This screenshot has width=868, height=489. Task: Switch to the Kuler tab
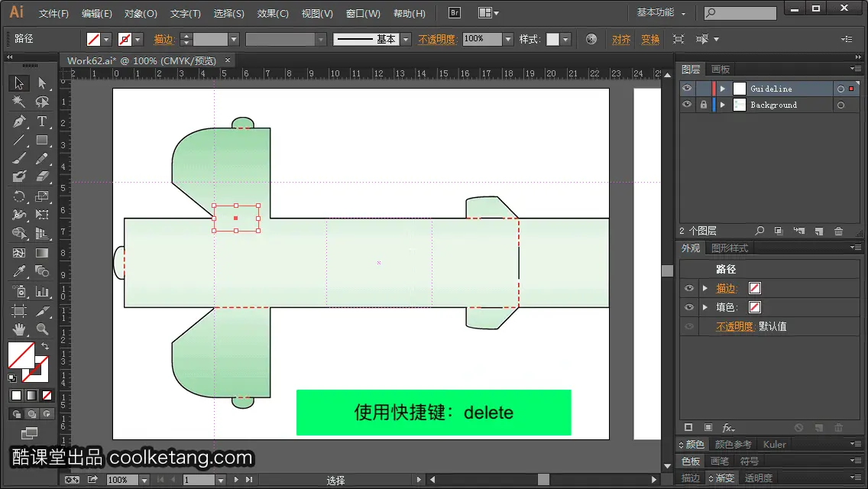tap(774, 444)
